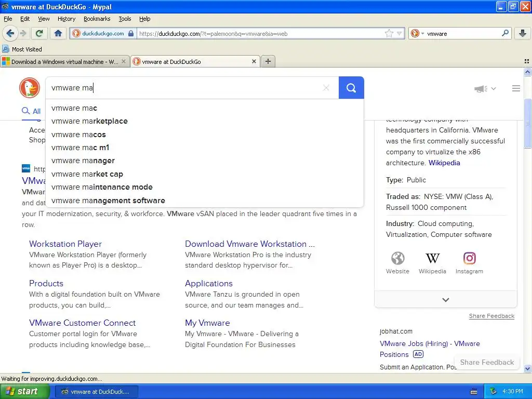
Task: Open the View menu
Action: [x=44, y=19]
